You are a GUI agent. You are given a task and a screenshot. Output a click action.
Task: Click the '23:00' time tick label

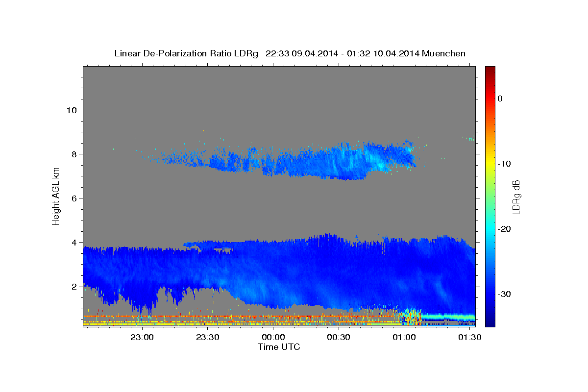coord(142,338)
